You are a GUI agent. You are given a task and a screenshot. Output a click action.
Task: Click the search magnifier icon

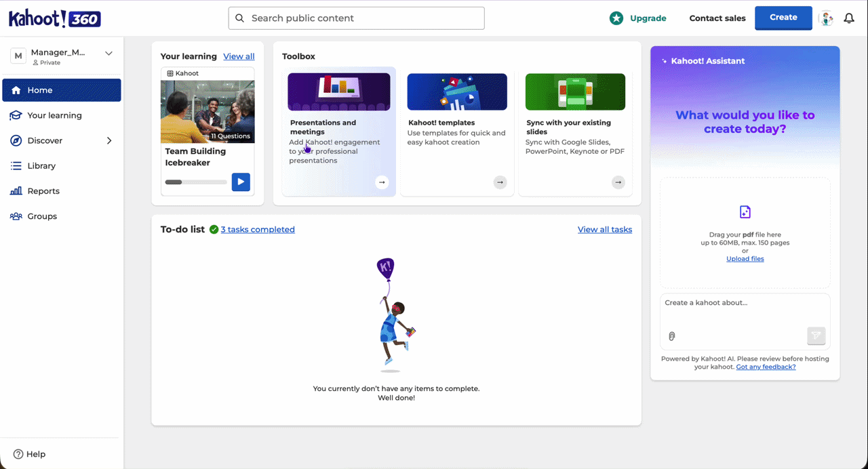tap(239, 18)
